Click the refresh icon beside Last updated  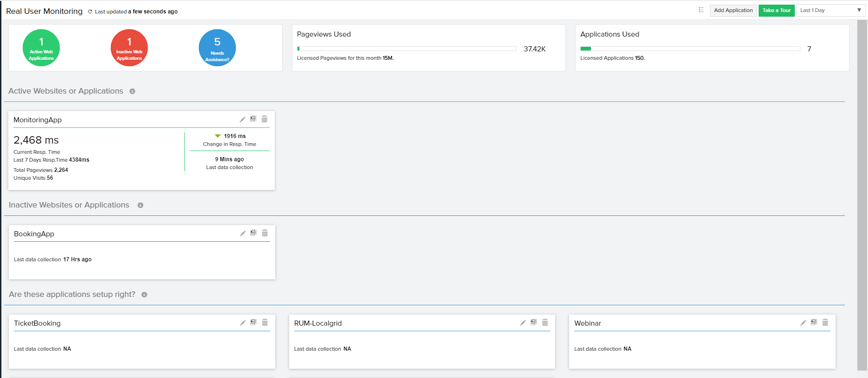coord(90,12)
